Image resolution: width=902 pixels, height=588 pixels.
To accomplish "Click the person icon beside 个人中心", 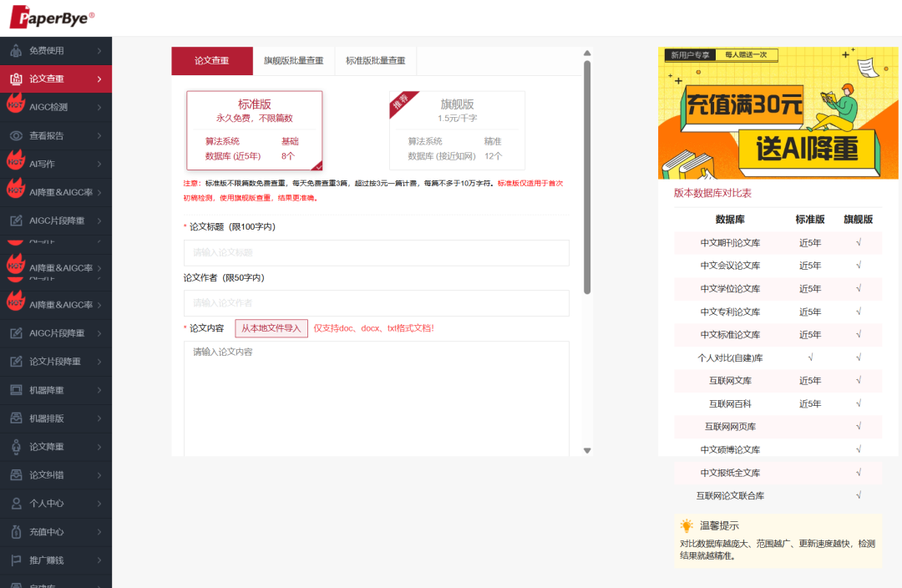I will pyautogui.click(x=16, y=504).
